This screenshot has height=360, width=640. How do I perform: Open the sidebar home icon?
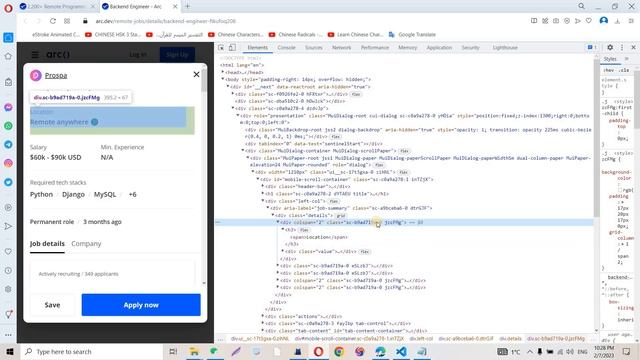coord(8,56)
